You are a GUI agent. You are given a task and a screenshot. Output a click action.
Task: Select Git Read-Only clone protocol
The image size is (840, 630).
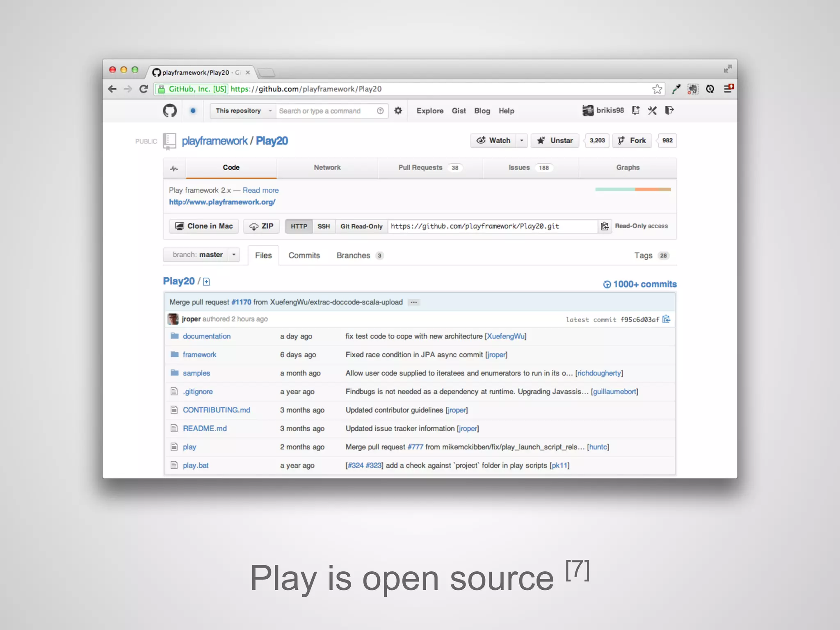click(361, 226)
